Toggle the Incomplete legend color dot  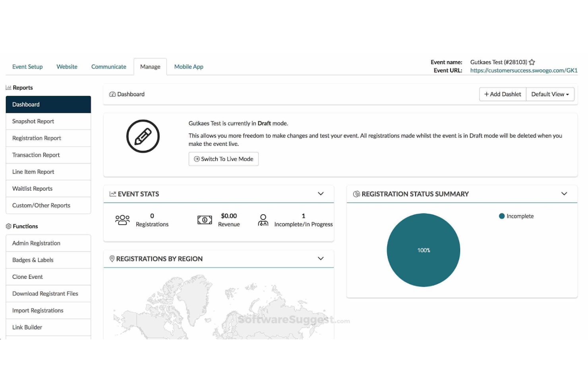[502, 216]
